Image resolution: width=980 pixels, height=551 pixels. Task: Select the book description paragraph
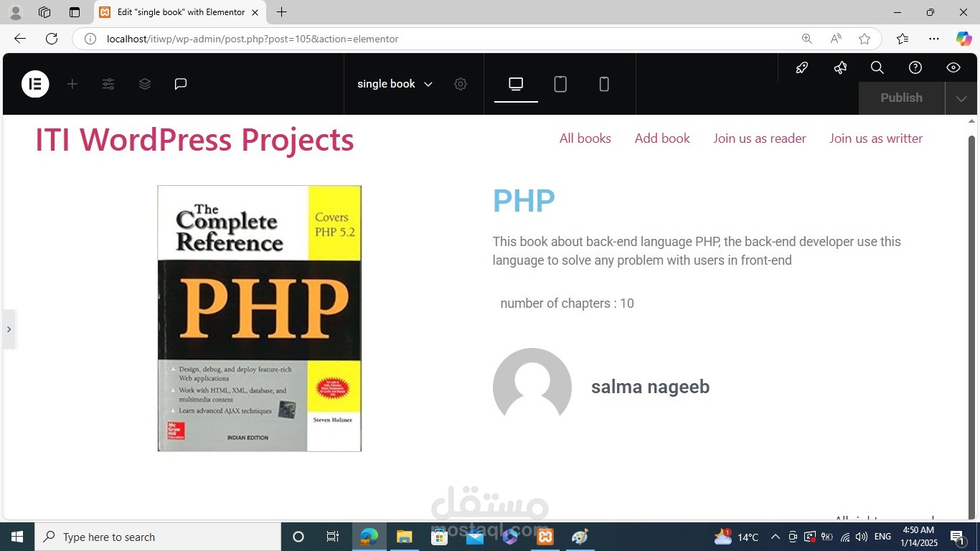pos(697,251)
